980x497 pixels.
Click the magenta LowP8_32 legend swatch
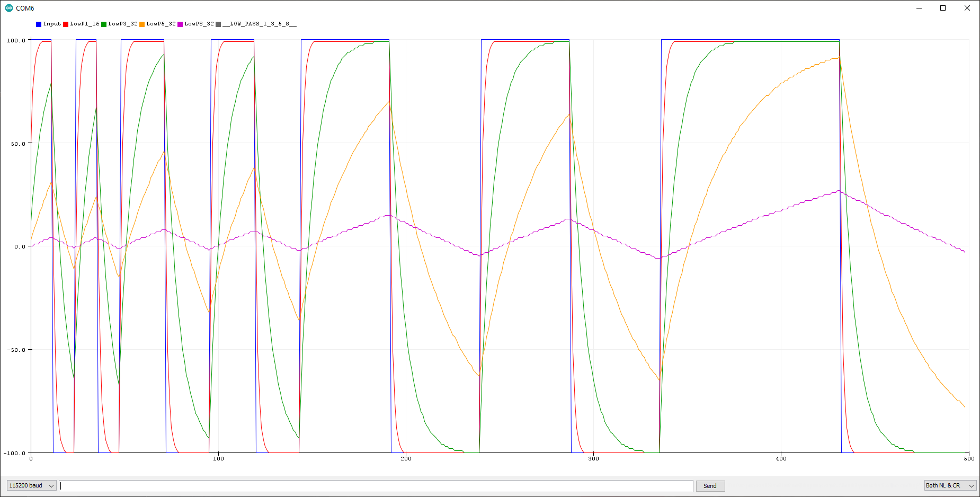tap(180, 24)
